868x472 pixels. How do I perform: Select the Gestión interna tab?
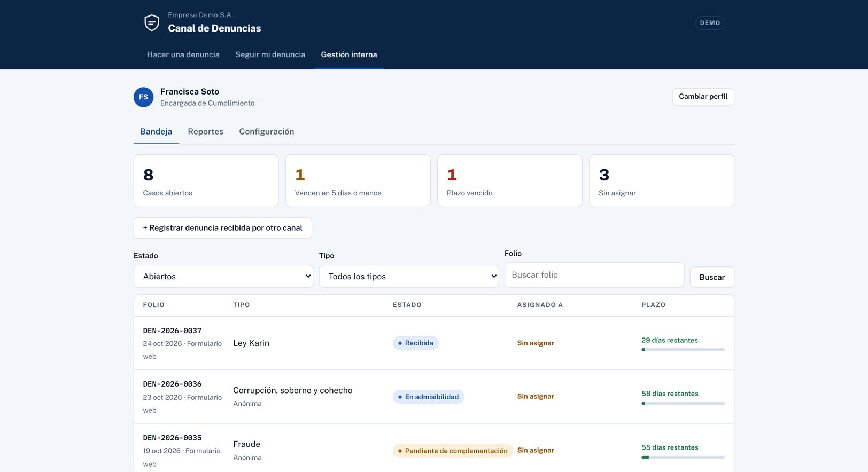click(x=349, y=54)
